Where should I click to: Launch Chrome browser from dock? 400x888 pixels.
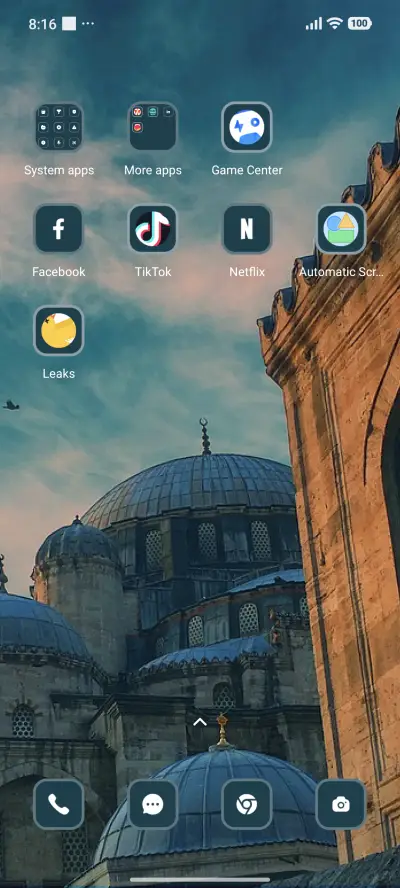(247, 804)
